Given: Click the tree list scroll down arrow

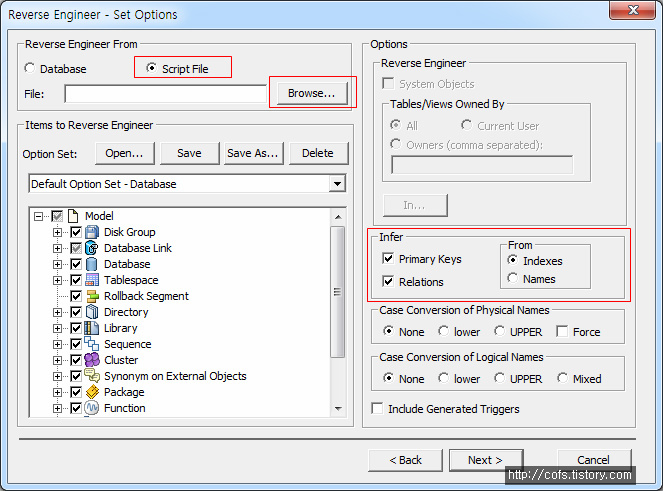Looking at the screenshot, I should point(338,409).
